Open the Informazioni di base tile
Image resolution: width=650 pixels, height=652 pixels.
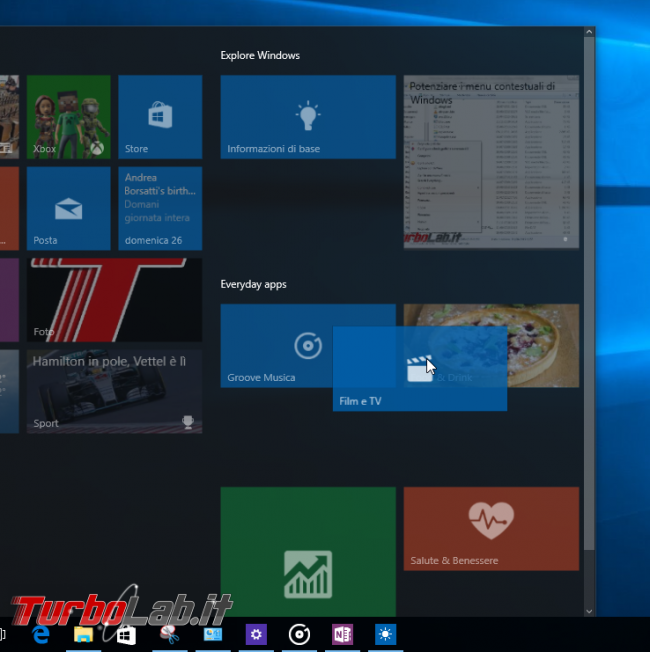coord(308,117)
